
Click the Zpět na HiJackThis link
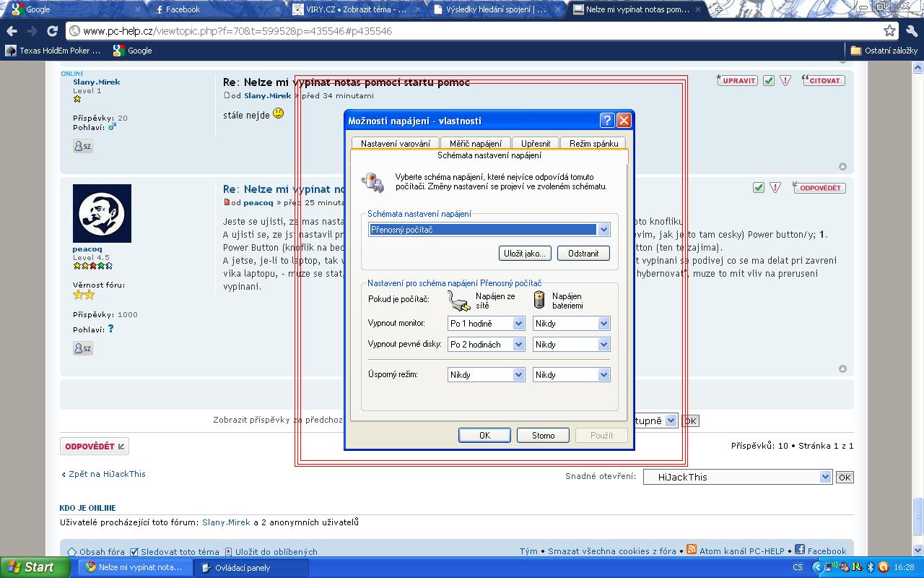(107, 474)
